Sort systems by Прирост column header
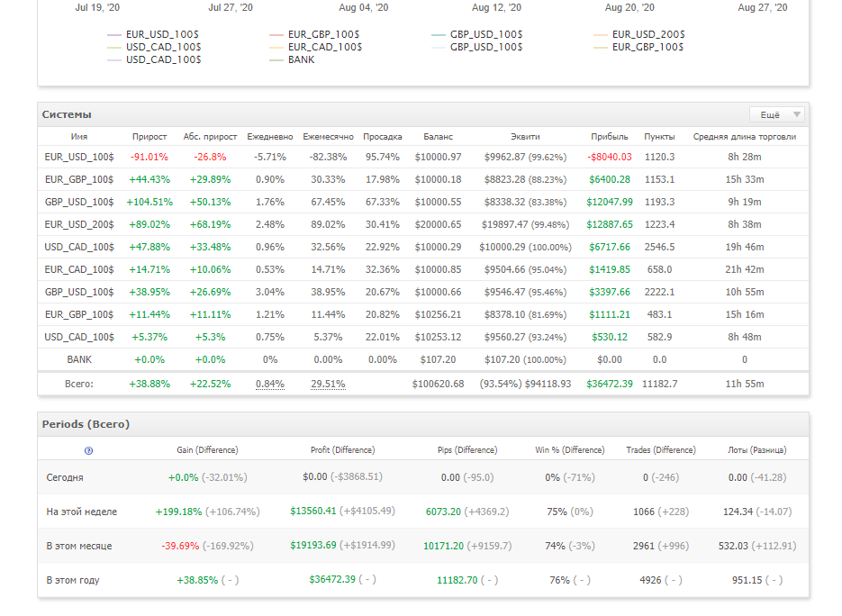842x616 pixels. pos(149,136)
